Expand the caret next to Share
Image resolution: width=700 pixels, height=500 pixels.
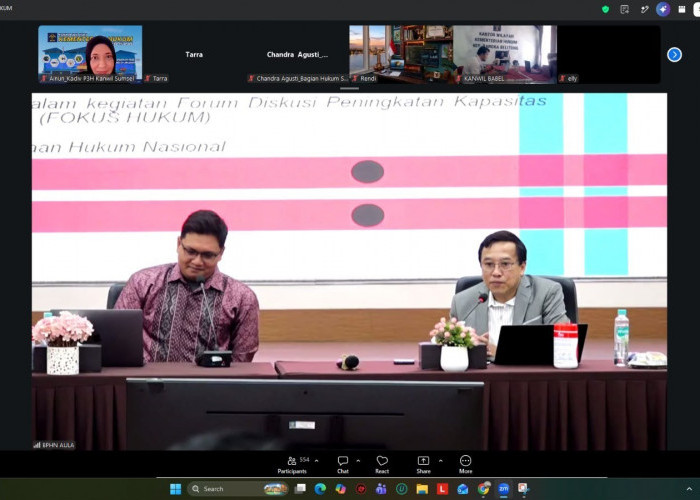(x=441, y=461)
